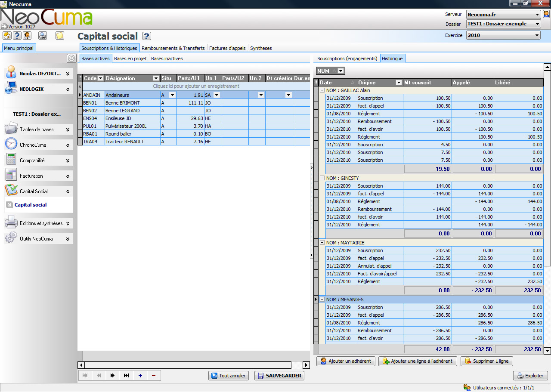Go to first record in navigator
Image resolution: width=551 pixels, height=392 pixels.
click(x=85, y=376)
